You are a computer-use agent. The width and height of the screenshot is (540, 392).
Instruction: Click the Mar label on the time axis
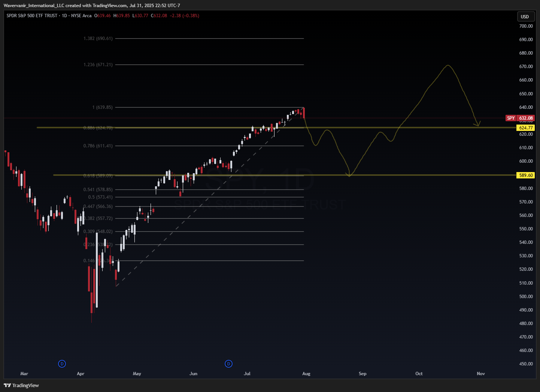(x=24, y=374)
